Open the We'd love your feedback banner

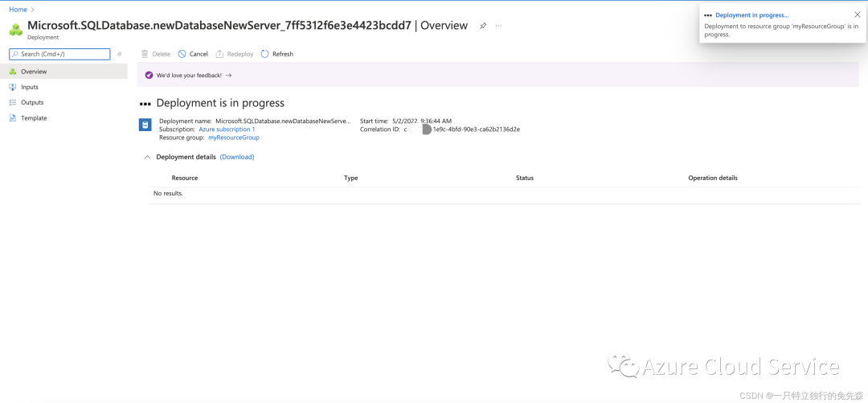click(x=498, y=75)
